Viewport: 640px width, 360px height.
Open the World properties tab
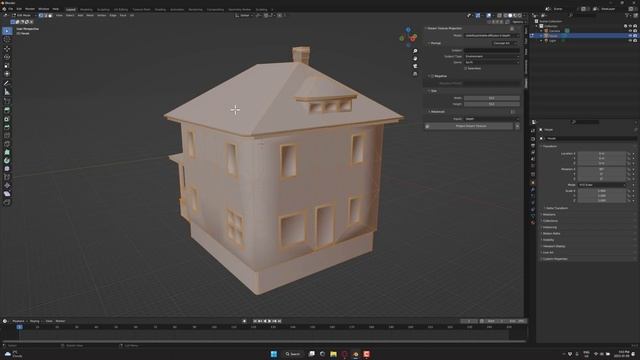pyautogui.click(x=533, y=166)
